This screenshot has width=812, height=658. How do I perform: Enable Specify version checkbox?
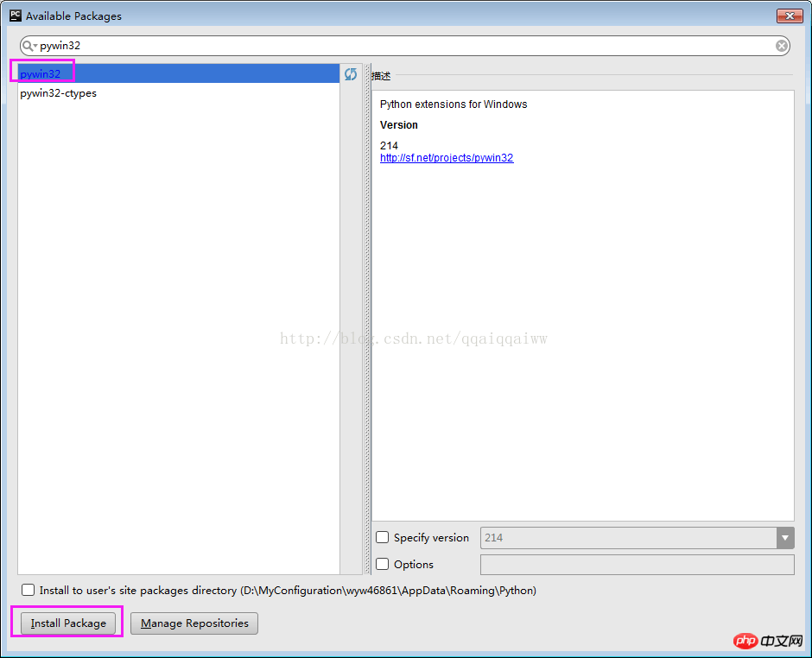pyautogui.click(x=382, y=537)
